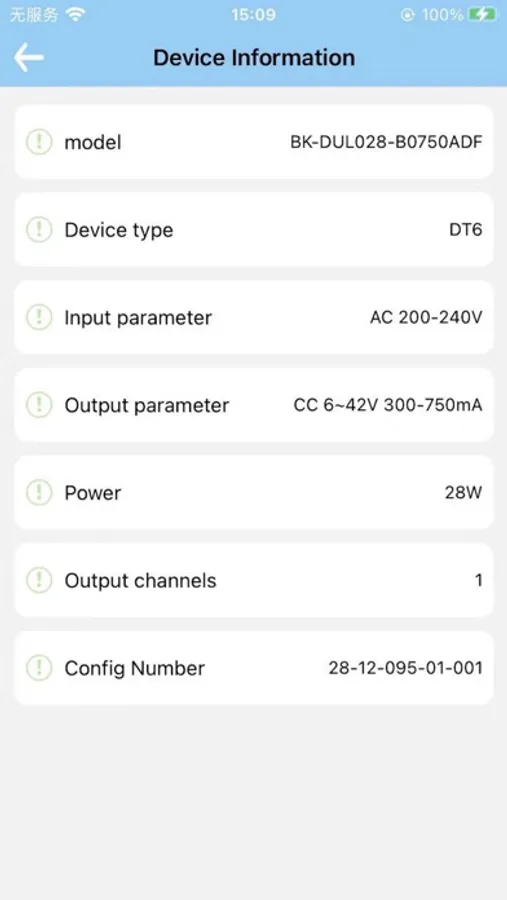Tap the battery icon in status bar

482,14
